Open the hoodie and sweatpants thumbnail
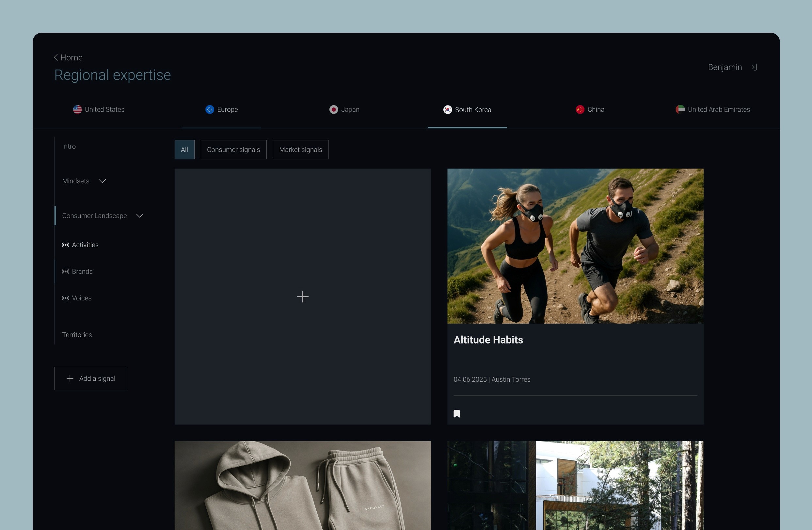 tap(303, 485)
